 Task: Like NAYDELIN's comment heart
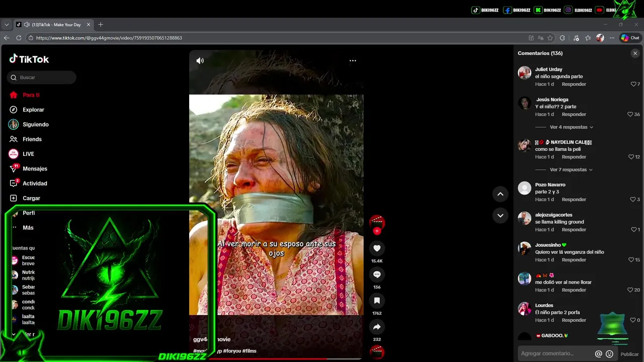[631, 157]
